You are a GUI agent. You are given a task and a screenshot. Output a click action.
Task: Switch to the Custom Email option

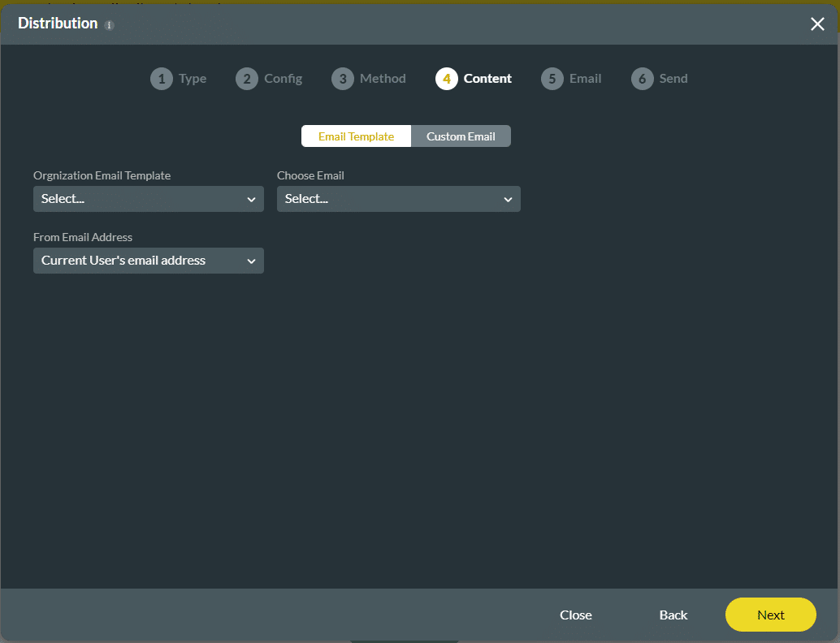pyautogui.click(x=461, y=136)
